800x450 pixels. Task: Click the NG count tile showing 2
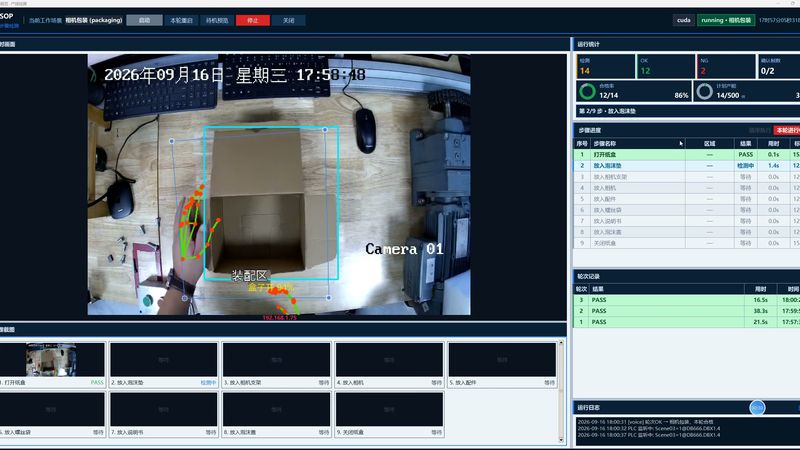pyautogui.click(x=725, y=66)
